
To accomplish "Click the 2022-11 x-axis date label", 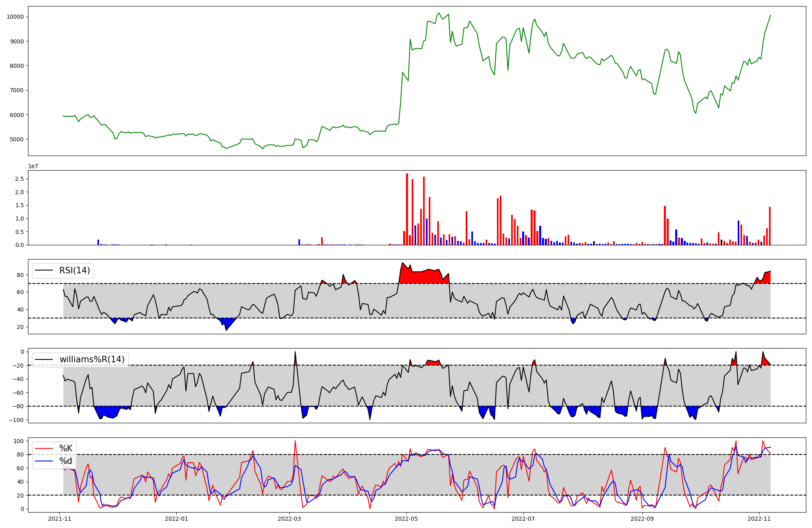I will click(759, 519).
